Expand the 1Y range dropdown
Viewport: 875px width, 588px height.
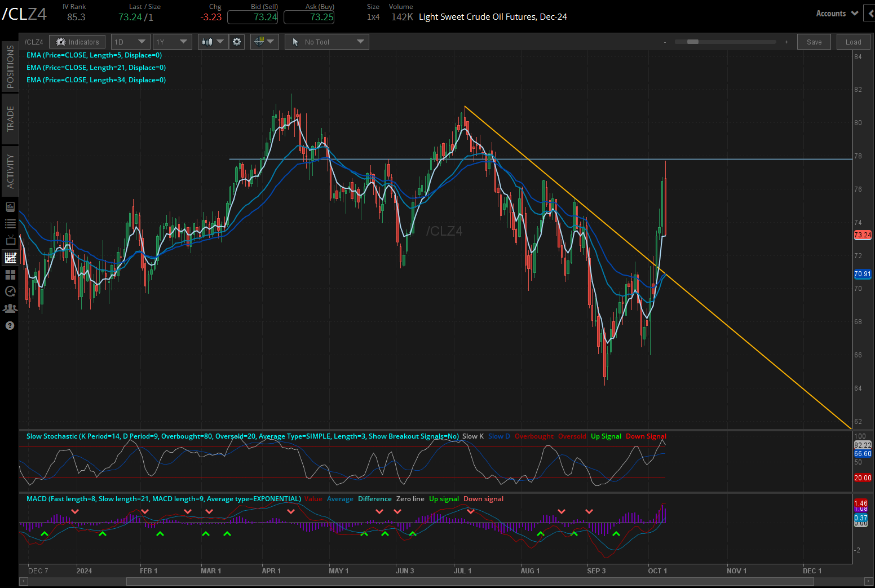coord(172,41)
